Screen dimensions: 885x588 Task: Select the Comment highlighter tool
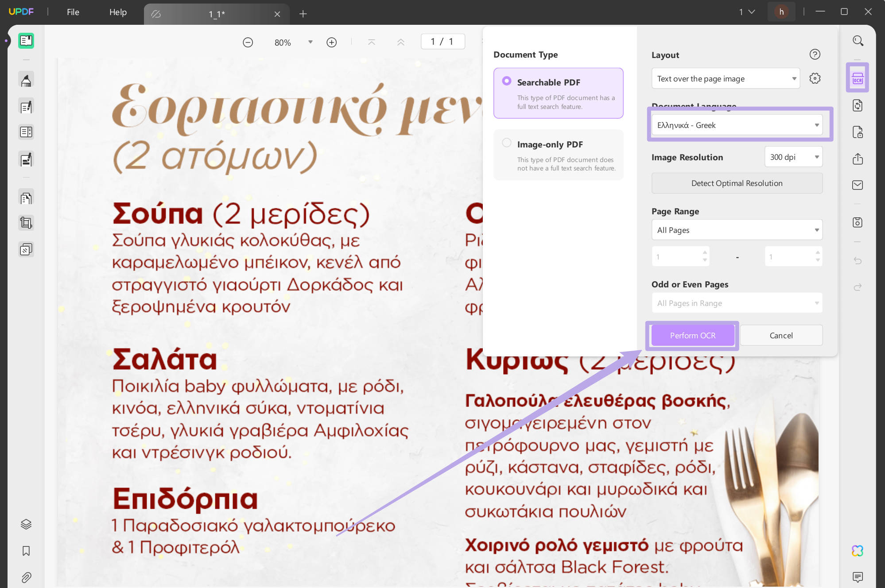26,79
